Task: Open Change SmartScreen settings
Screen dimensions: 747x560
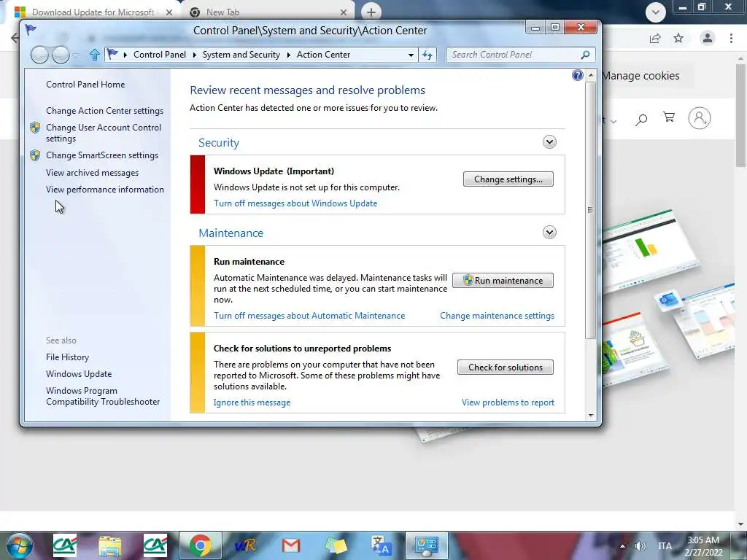Action: [x=102, y=155]
